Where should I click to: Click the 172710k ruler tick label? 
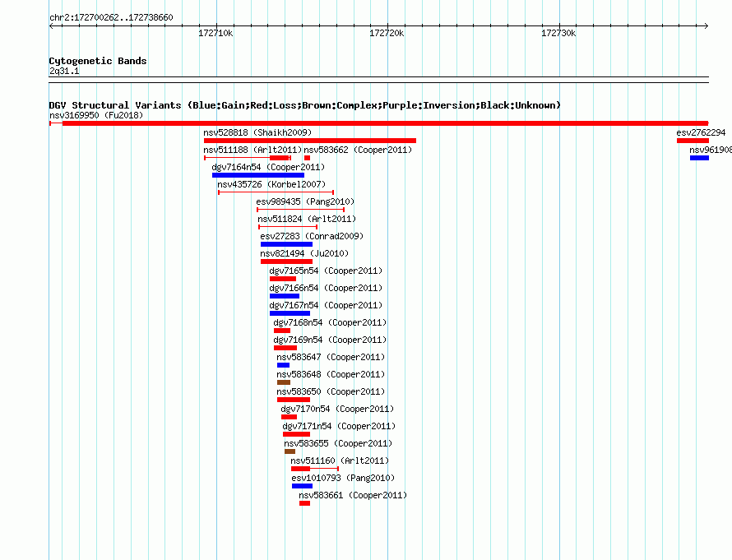[215, 33]
